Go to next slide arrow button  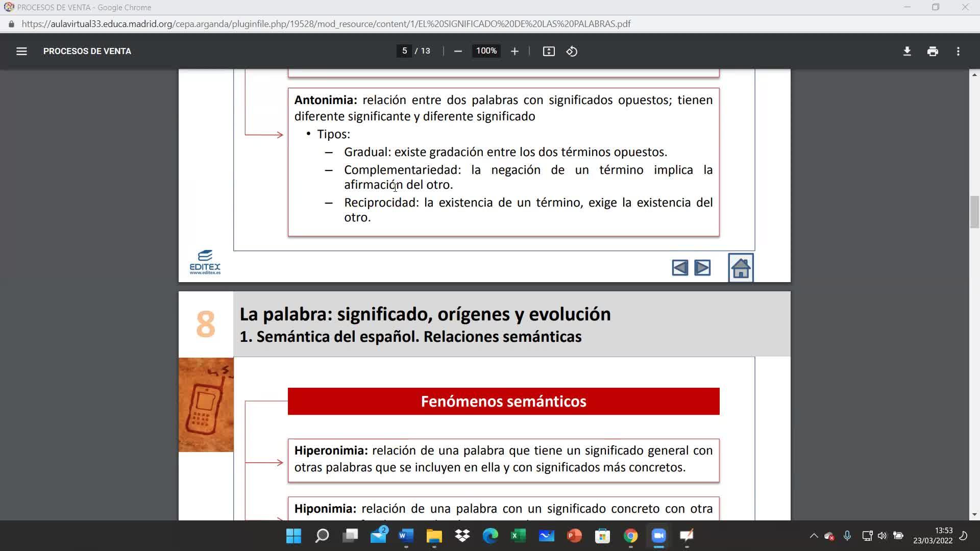[702, 268]
